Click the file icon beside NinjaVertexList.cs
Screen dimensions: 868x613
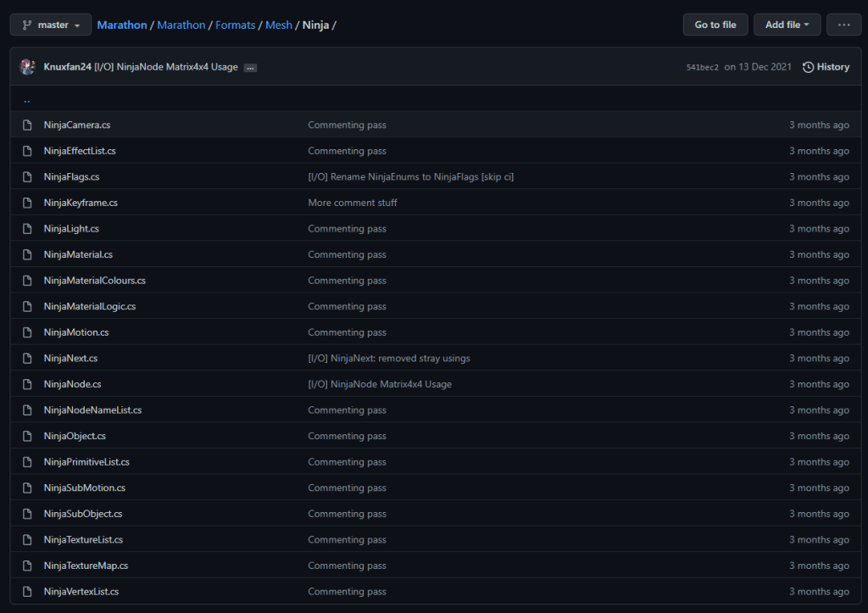click(x=27, y=592)
